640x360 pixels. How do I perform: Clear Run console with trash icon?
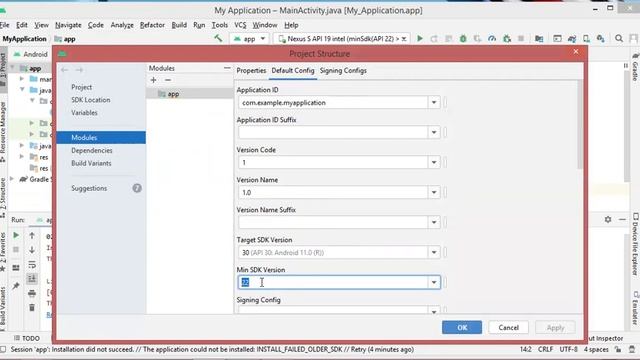tap(32, 308)
